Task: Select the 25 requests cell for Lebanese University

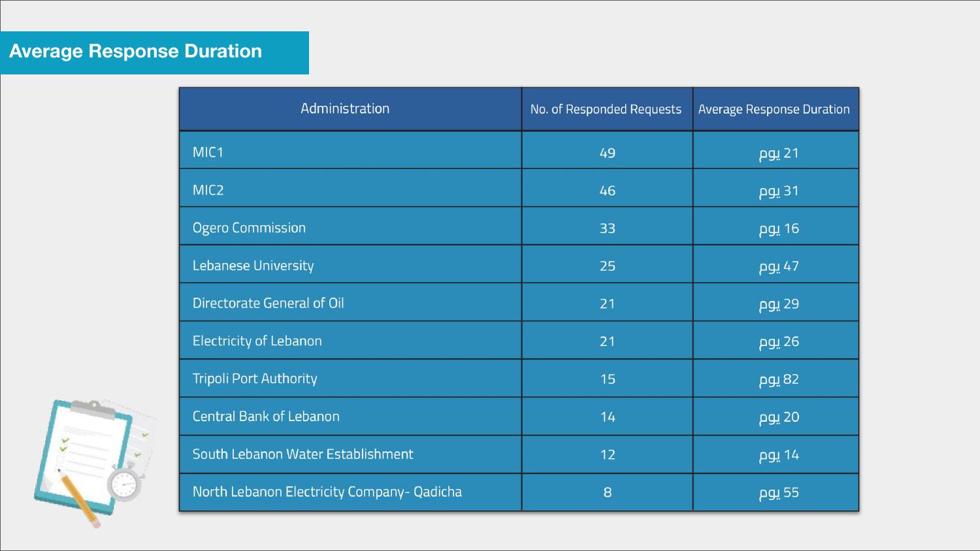Action: tap(607, 265)
